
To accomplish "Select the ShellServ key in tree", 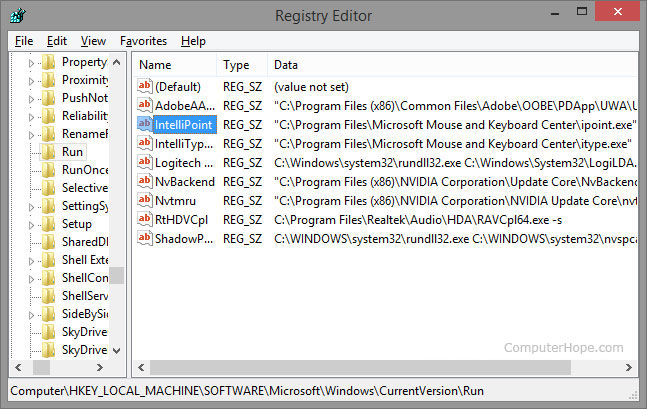I will (84, 296).
